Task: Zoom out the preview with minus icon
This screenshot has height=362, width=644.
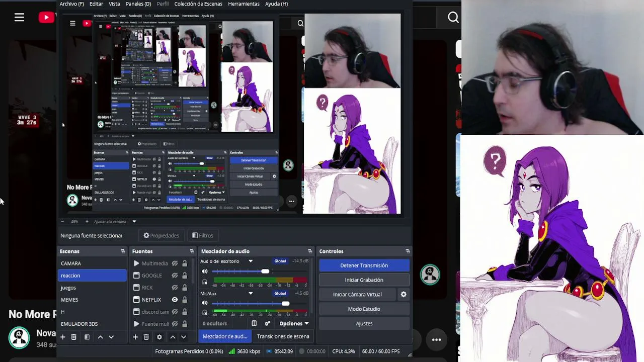Action: pos(62,221)
